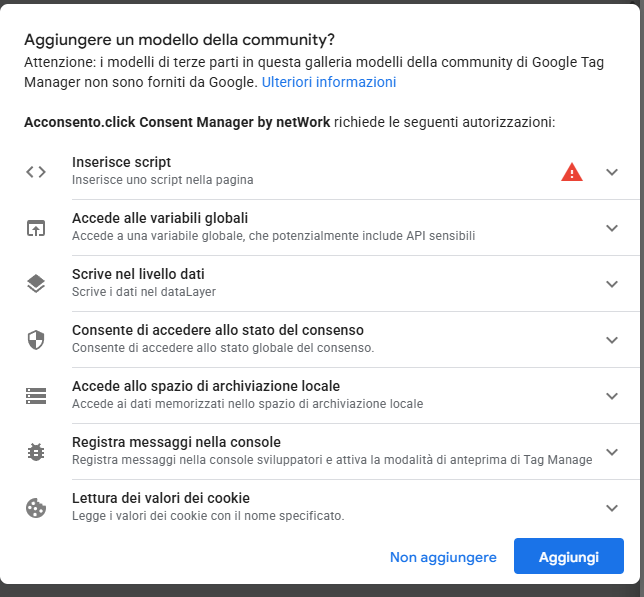This screenshot has height=597, width=644.
Task: Click the Non aggiungere button
Action: pos(443,557)
